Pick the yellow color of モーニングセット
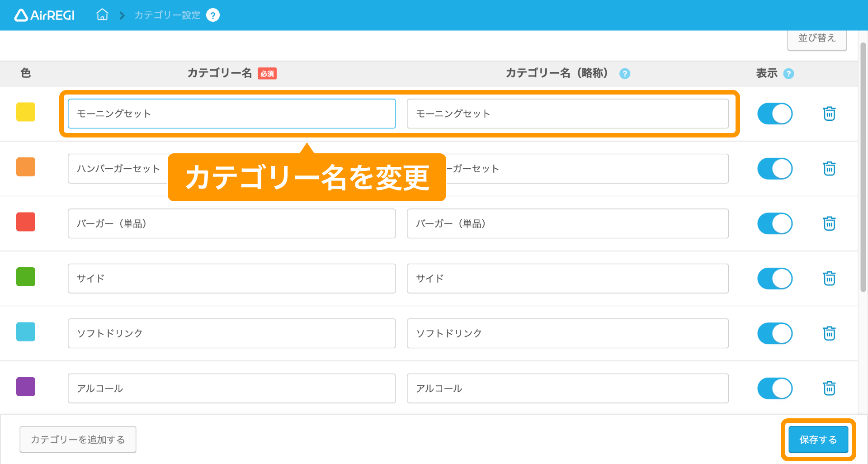Viewport: 868px width, 464px height. click(x=26, y=112)
